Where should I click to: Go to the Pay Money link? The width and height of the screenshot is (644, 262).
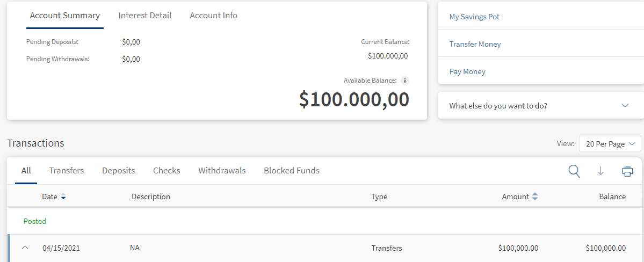[467, 71]
